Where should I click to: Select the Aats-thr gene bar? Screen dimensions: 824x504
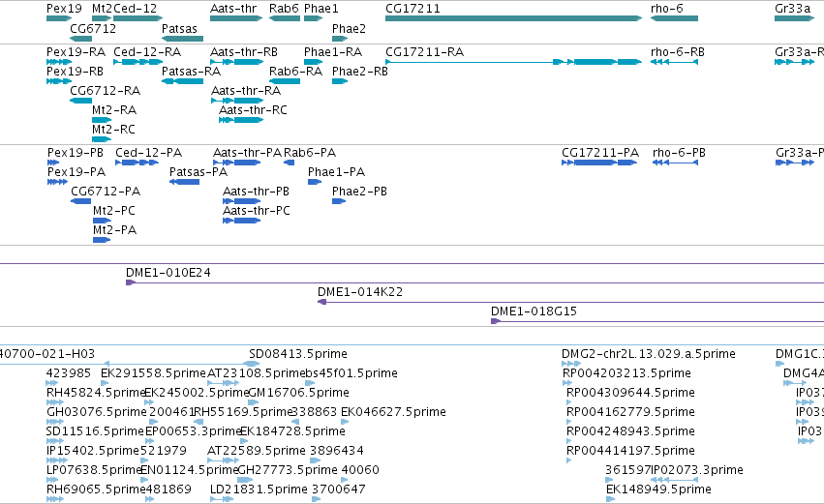[x=236, y=18]
